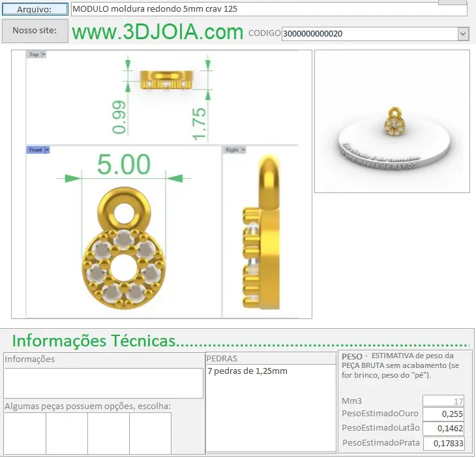Open the CODIGO combo box dropdown arrow

tap(463, 34)
